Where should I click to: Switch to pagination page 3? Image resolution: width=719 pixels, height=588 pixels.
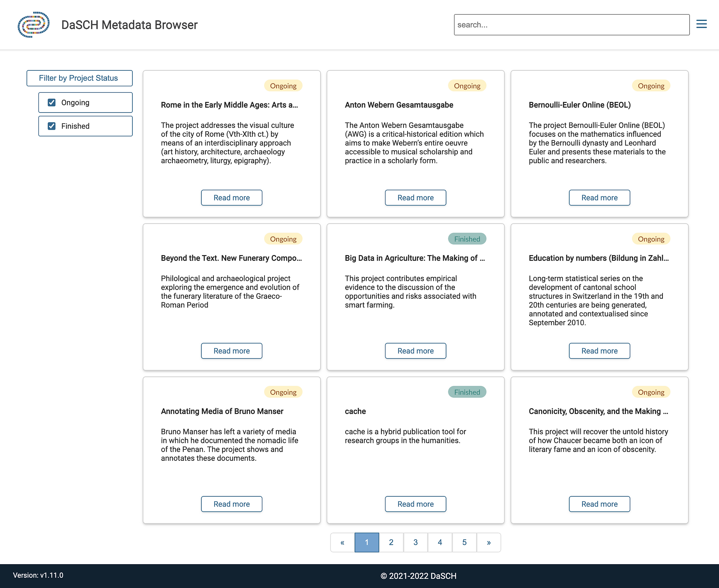coord(416,543)
